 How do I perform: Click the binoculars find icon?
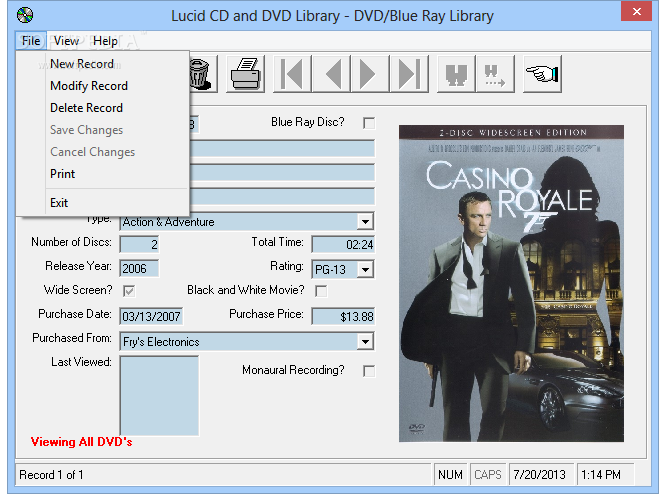(x=456, y=74)
